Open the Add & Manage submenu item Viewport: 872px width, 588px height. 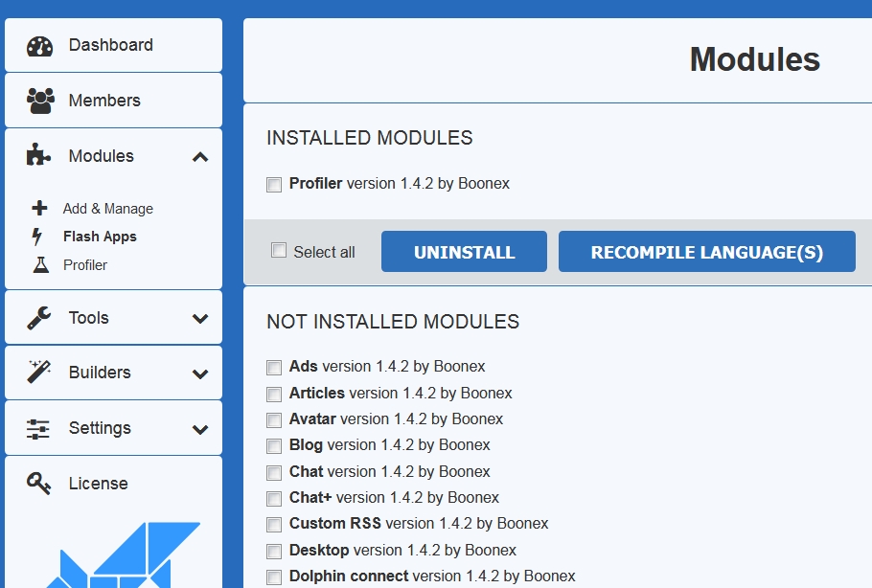(x=107, y=209)
